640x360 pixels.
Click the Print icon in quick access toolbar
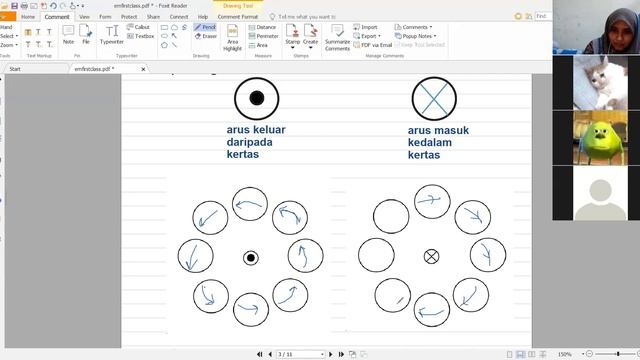pos(24,6)
